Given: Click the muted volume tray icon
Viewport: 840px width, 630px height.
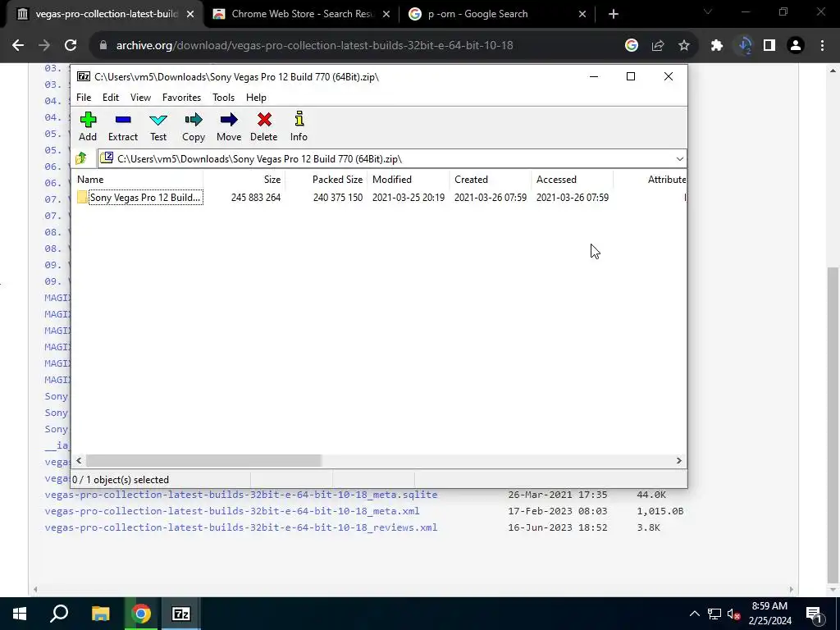Looking at the screenshot, I should click(733, 614).
